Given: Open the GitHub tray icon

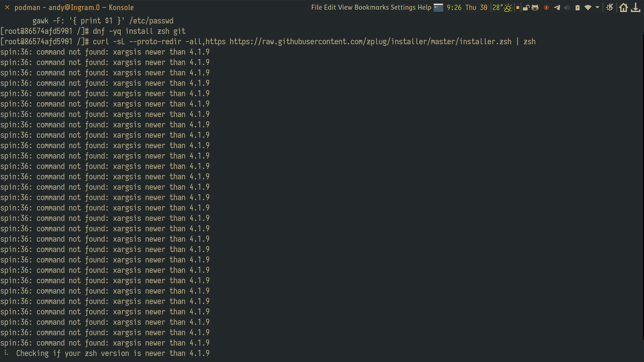Looking at the screenshot, I should [535, 7].
